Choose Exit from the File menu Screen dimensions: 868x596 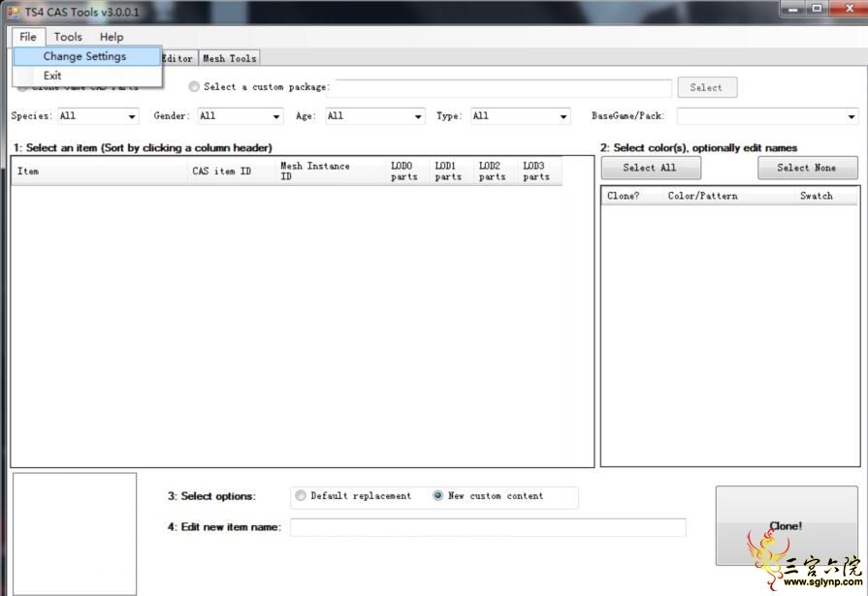pos(87,76)
